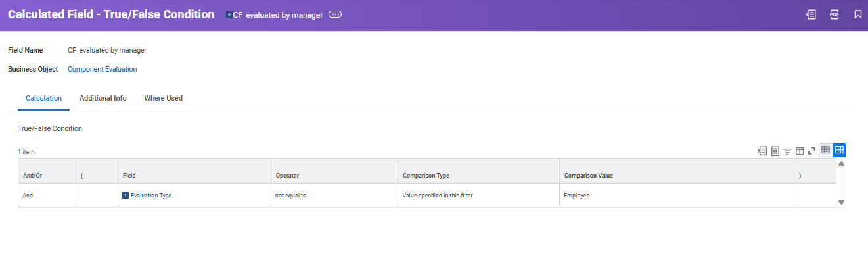The height and width of the screenshot is (262, 868).
Task: Click calculated field icon beside header title
Action: click(x=229, y=14)
